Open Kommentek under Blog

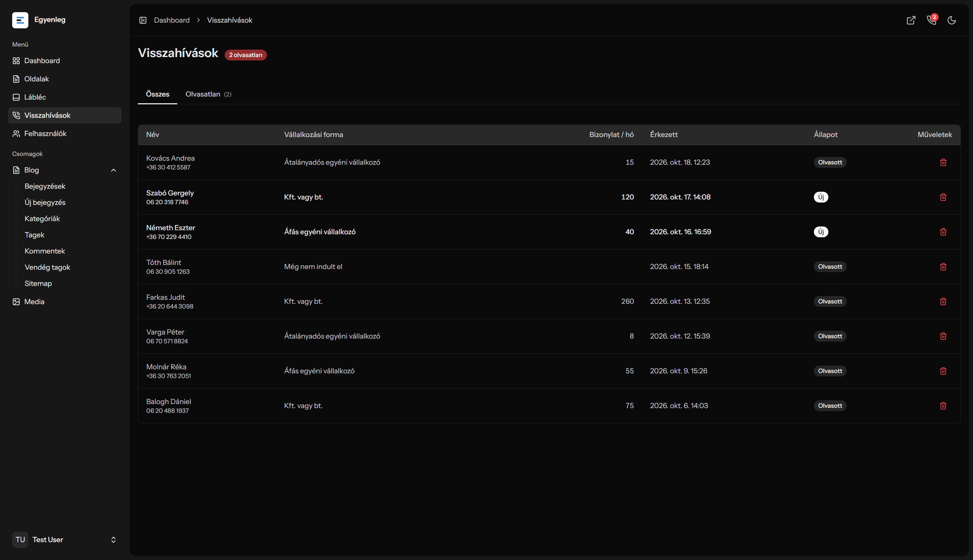(45, 251)
